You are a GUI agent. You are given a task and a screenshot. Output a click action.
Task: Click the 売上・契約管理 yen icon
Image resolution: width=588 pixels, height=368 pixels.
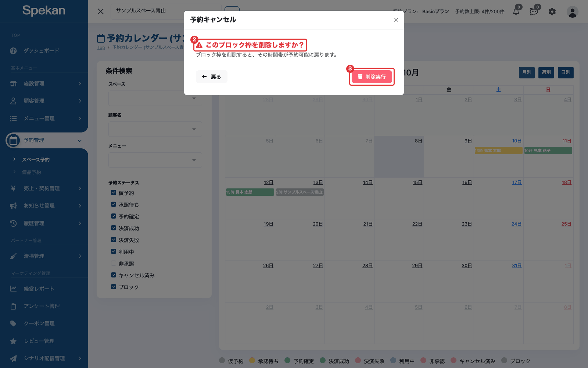click(13, 188)
